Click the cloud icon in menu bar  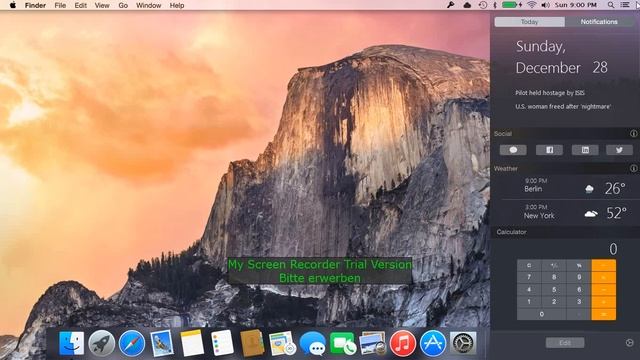point(467,5)
